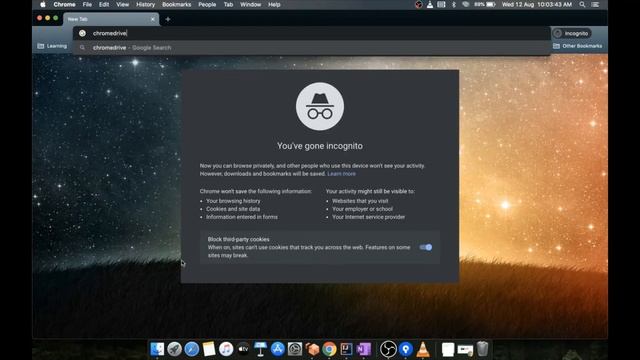
Task: Open the Trash in the dock
Action: (x=482, y=349)
